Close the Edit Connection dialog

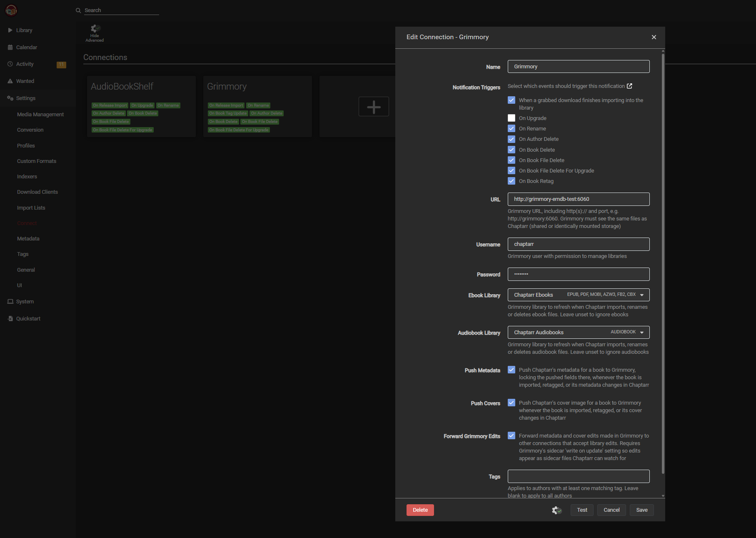click(654, 37)
